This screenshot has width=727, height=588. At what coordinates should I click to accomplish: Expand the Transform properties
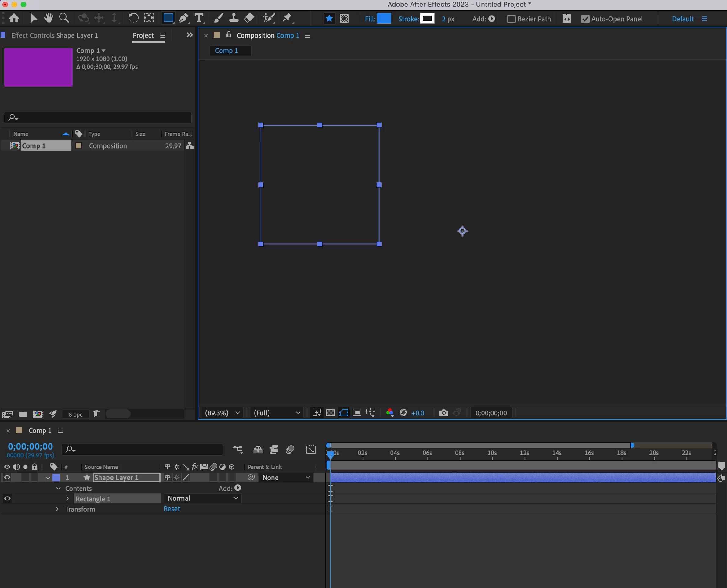point(57,509)
